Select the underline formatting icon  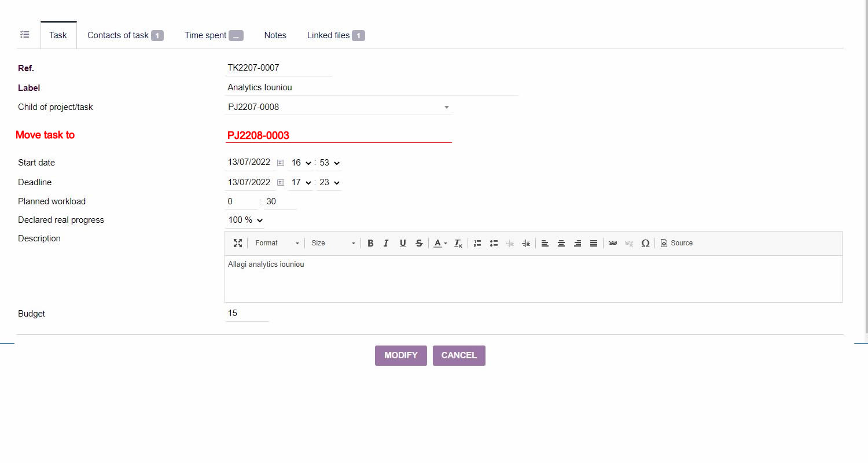[x=402, y=243]
